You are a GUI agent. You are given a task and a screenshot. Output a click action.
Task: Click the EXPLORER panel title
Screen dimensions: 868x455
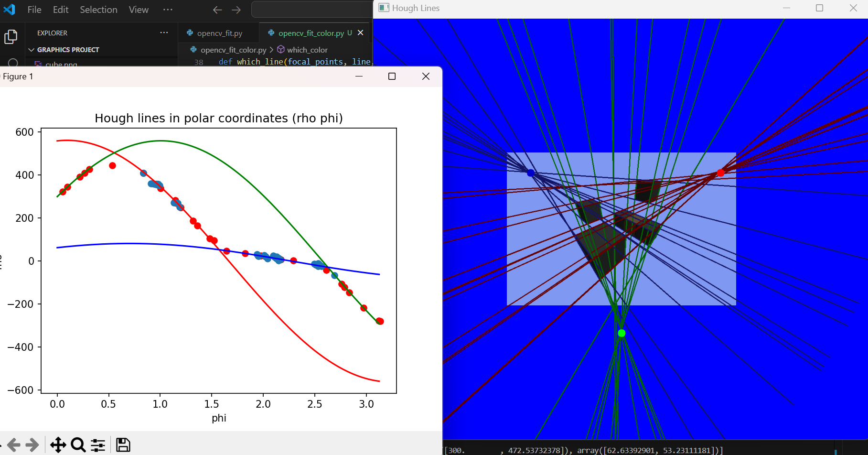click(x=52, y=33)
